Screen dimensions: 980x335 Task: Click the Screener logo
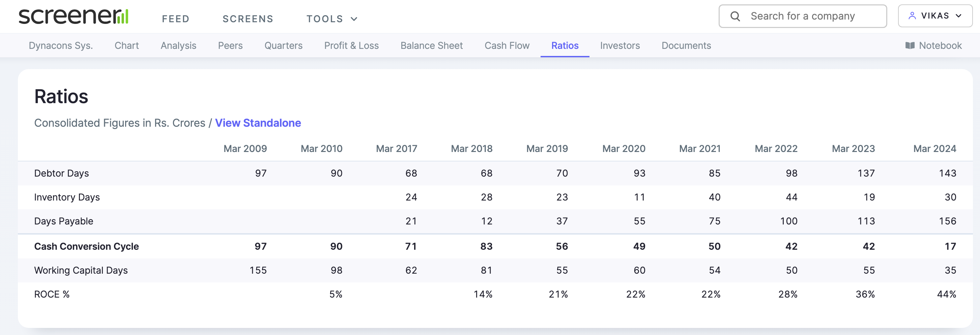[x=74, y=17]
